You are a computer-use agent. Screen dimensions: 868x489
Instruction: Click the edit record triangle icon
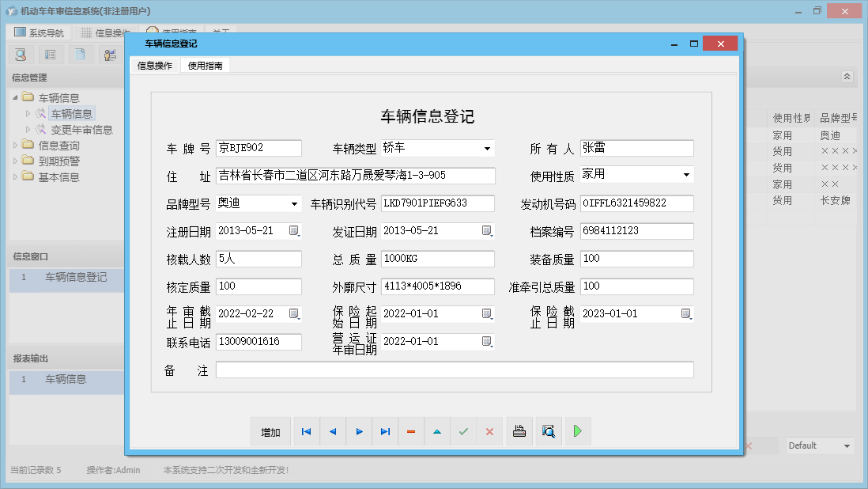pyautogui.click(x=437, y=432)
